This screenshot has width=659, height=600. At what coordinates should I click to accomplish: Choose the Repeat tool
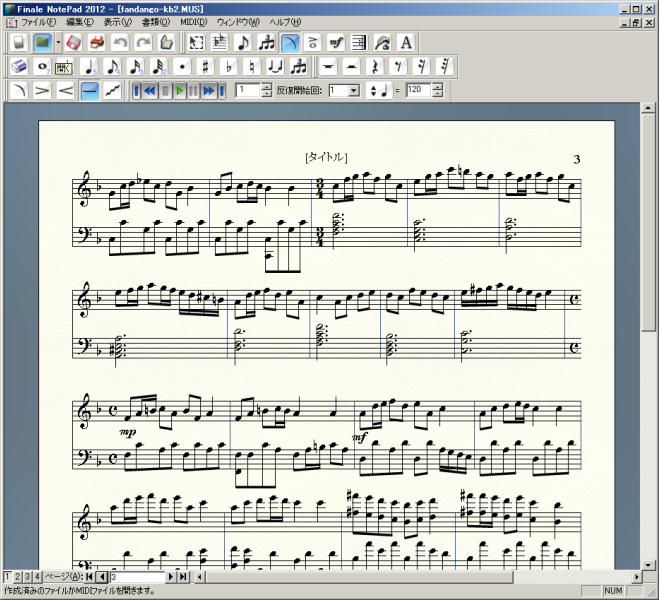pos(360,42)
